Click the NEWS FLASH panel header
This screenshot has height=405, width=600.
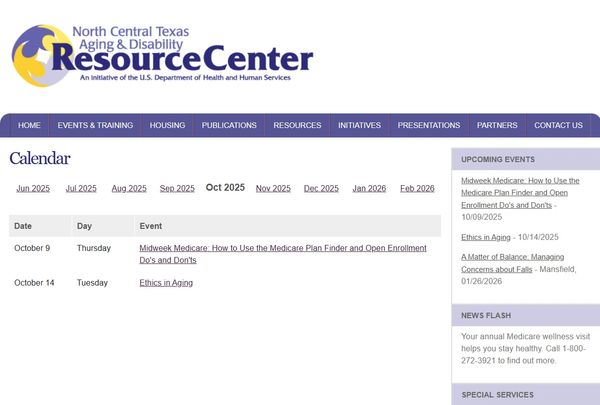526,315
